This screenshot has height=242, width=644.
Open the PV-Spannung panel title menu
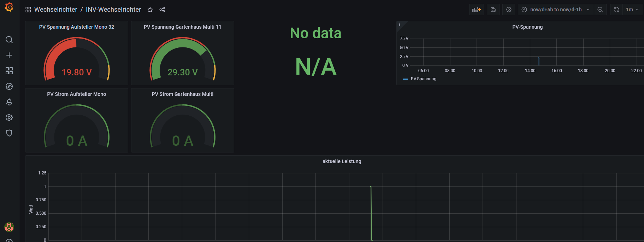click(527, 27)
